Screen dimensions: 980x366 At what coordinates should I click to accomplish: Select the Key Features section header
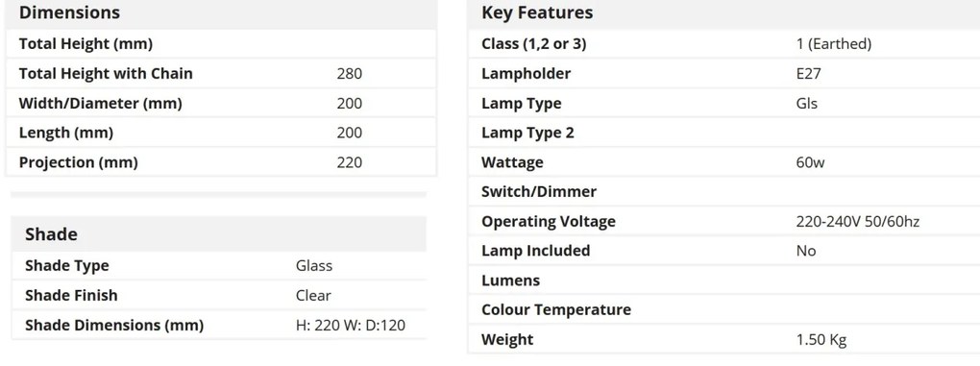pos(537,12)
